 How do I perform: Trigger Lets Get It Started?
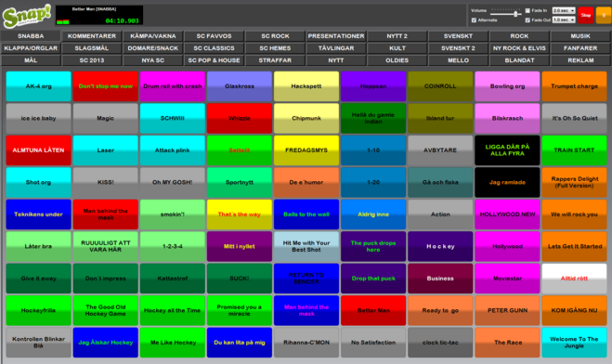(x=574, y=246)
